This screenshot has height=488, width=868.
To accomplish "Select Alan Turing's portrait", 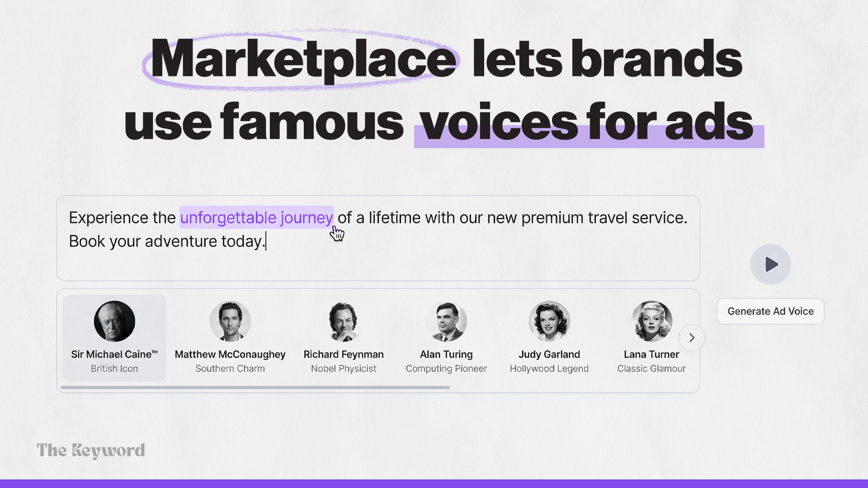I will pos(446,321).
